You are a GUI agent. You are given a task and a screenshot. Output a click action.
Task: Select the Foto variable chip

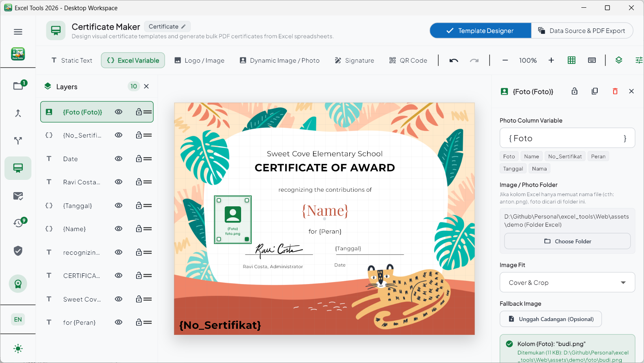(509, 156)
